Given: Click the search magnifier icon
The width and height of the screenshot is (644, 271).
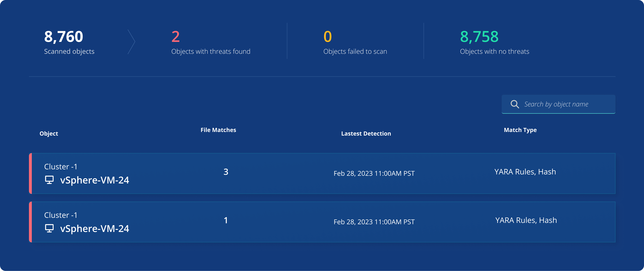Looking at the screenshot, I should pyautogui.click(x=515, y=104).
